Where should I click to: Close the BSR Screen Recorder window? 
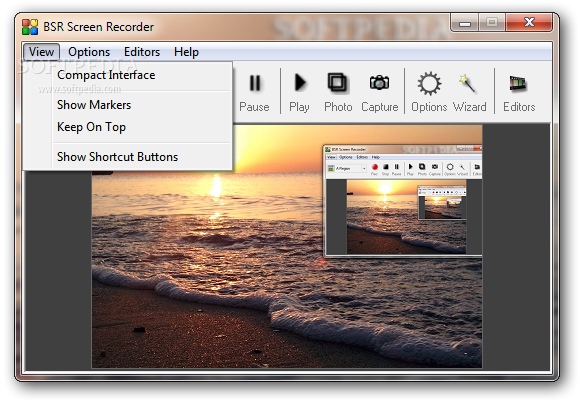pyautogui.click(x=529, y=23)
